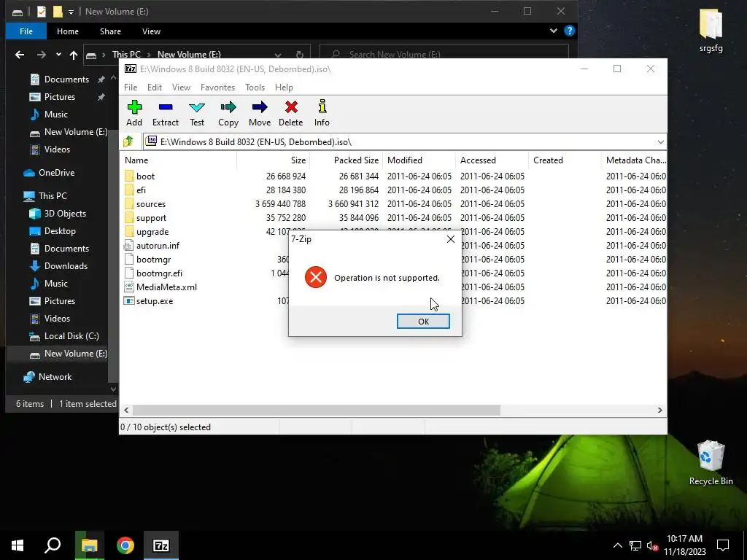Screen dimensions: 747x560
Task: Click the 7-Zip horizontal scrollbar thumb
Action: (317, 410)
